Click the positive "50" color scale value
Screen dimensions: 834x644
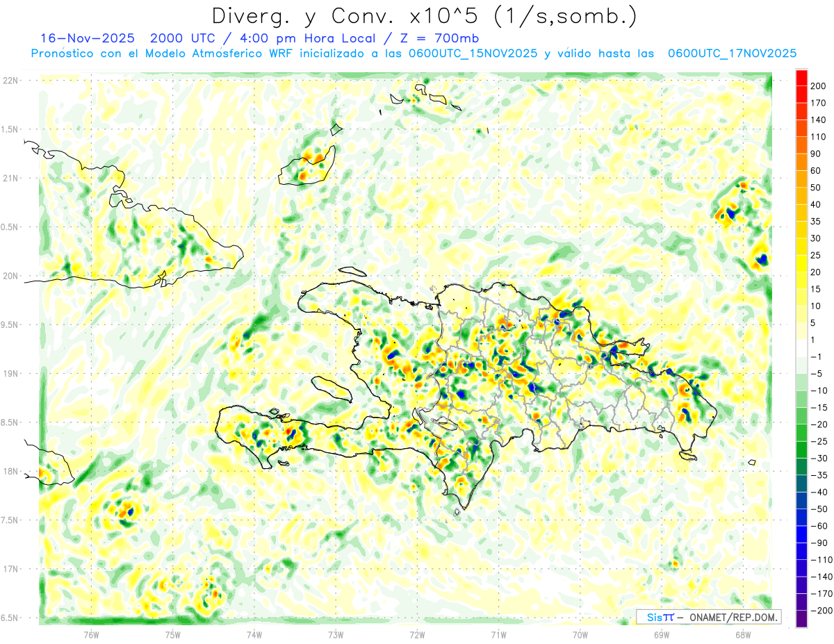coord(816,188)
